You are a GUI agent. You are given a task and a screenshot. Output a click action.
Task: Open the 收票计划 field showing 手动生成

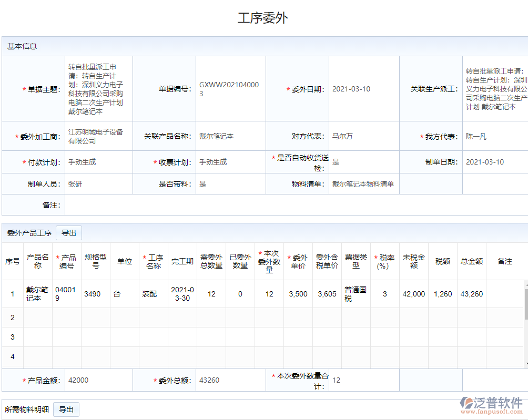[x=230, y=162]
